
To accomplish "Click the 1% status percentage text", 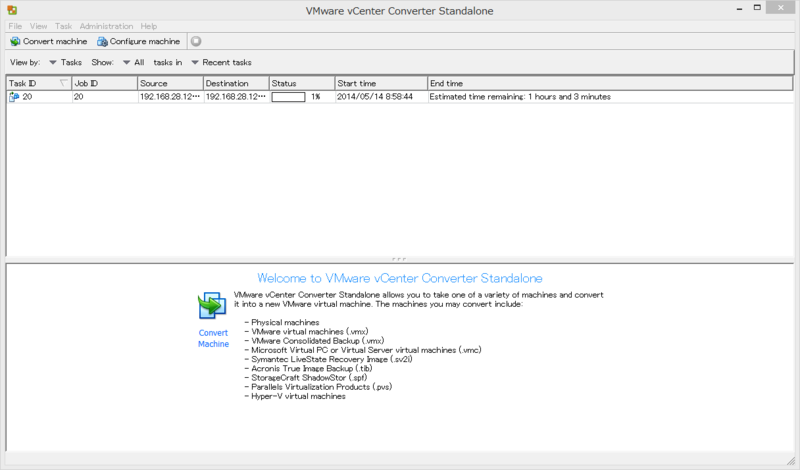I will click(x=316, y=97).
